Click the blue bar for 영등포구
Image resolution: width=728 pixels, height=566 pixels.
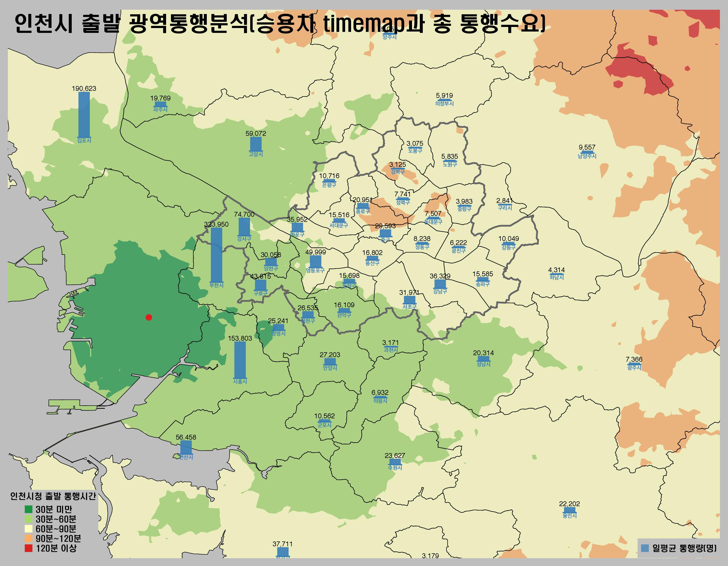click(315, 261)
